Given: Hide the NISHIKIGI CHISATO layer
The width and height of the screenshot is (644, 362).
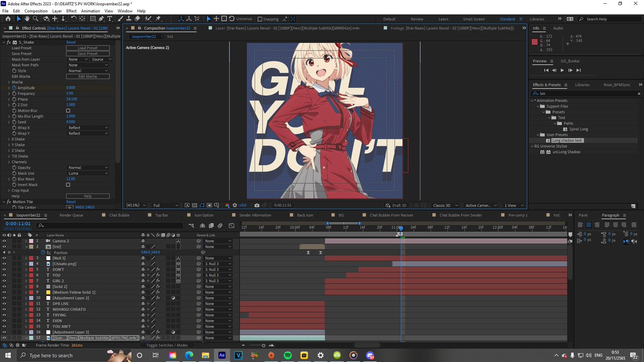Looking at the screenshot, I should [4, 309].
